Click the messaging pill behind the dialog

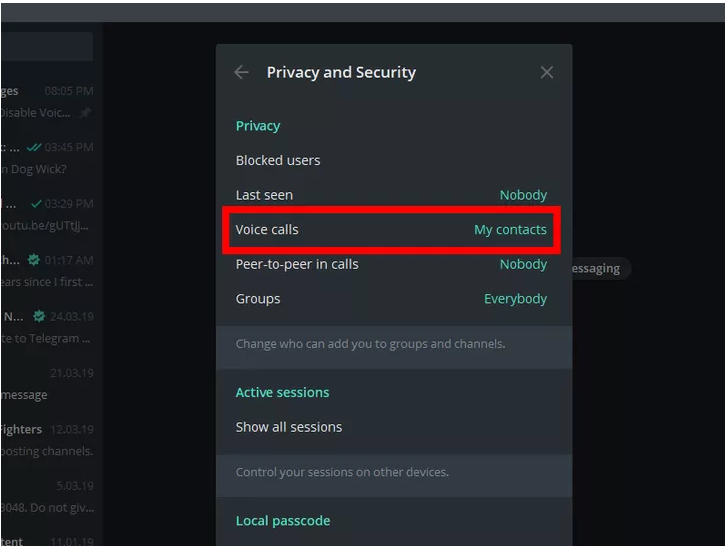tap(600, 268)
